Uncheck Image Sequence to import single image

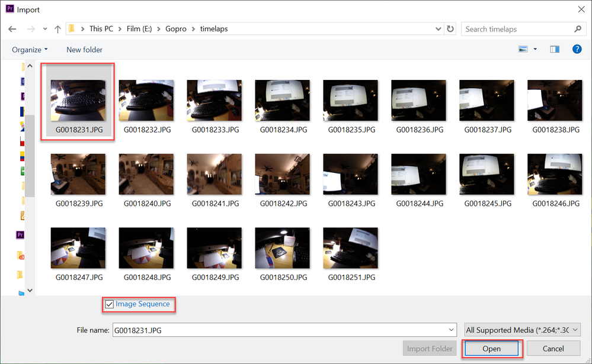click(x=109, y=304)
